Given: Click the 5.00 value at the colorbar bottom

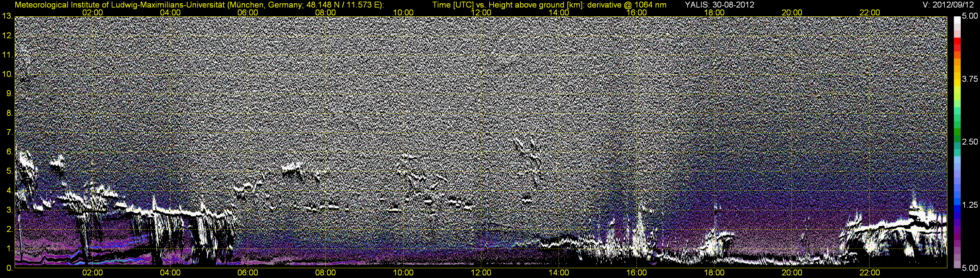Looking at the screenshot, I should click(x=970, y=268).
